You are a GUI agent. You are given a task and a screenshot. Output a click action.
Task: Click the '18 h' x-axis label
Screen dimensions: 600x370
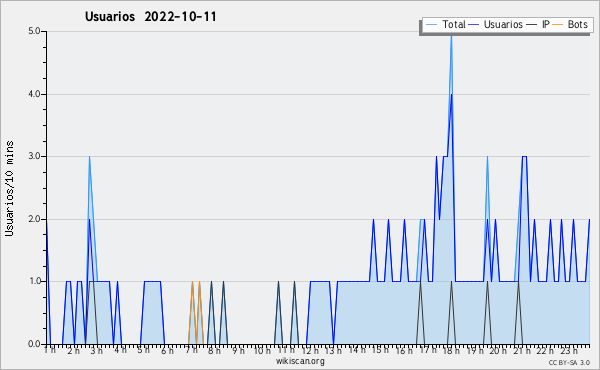pyautogui.click(x=451, y=350)
